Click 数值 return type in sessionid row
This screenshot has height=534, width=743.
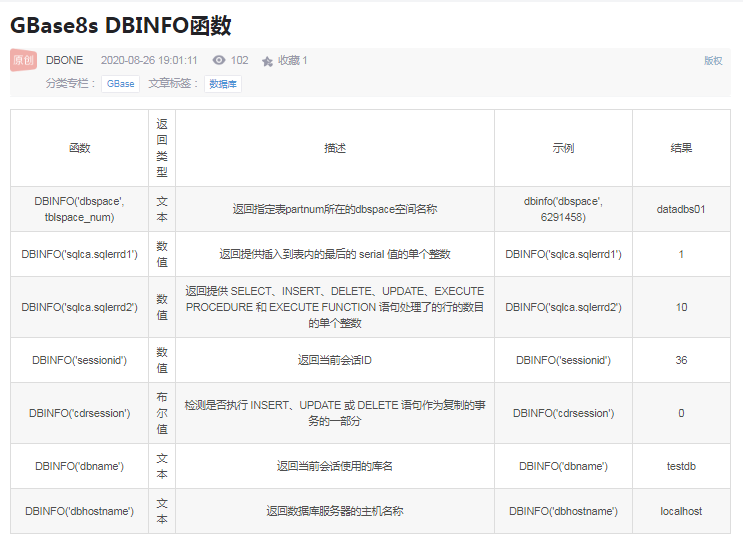(x=162, y=360)
